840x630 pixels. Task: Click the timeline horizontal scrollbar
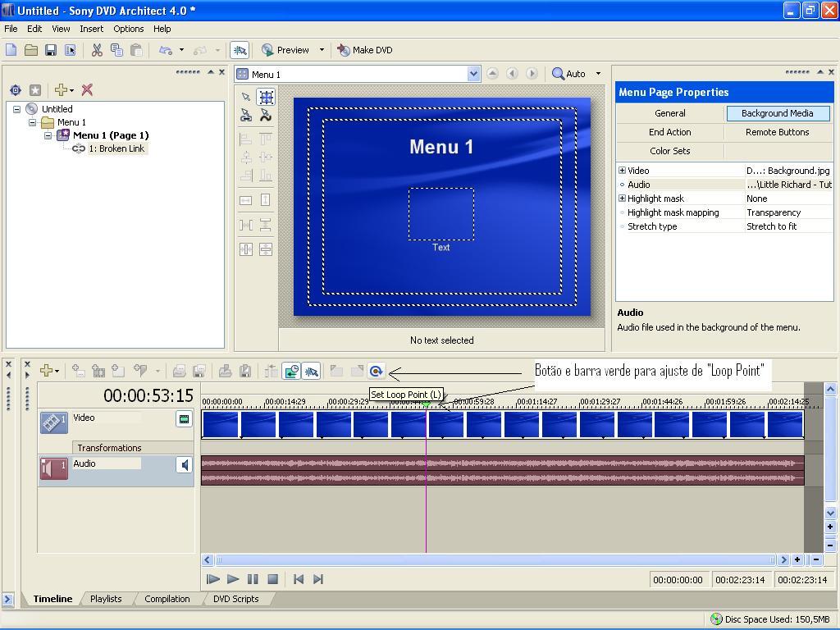click(495, 559)
